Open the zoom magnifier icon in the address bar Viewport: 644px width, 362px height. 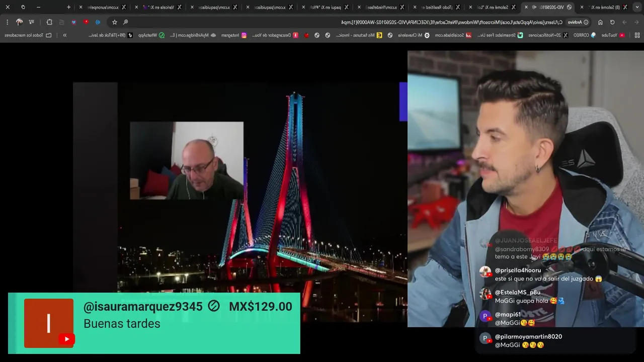[x=125, y=22]
